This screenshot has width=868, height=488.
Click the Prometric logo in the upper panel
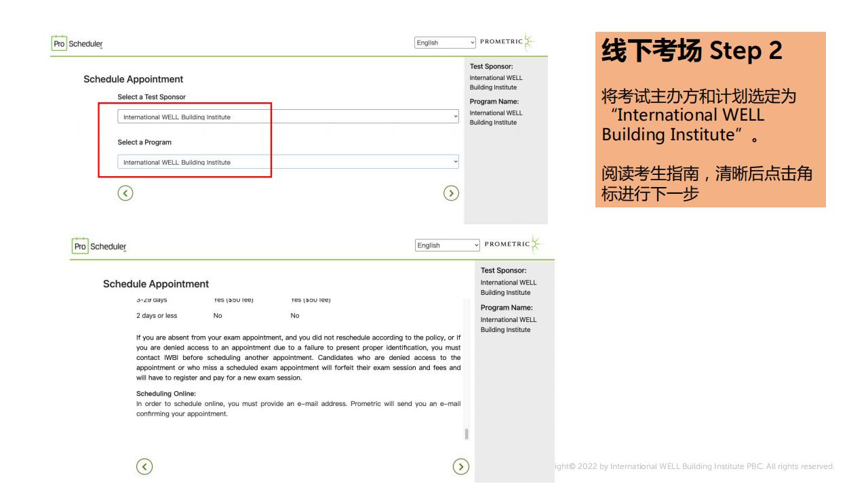click(507, 42)
